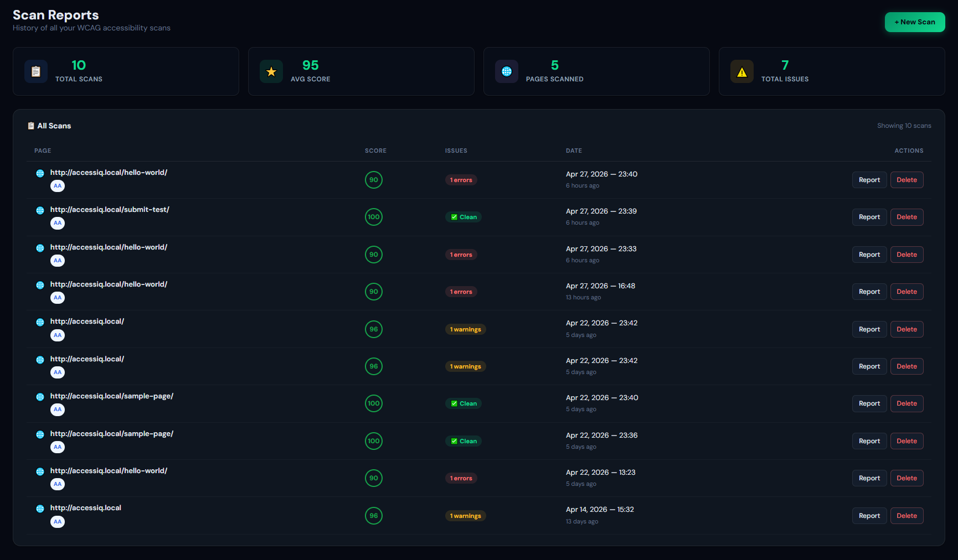Viewport: 958px width, 560px height.
Task: Open the sample-page link scanned at 23:36
Action: [x=112, y=434]
